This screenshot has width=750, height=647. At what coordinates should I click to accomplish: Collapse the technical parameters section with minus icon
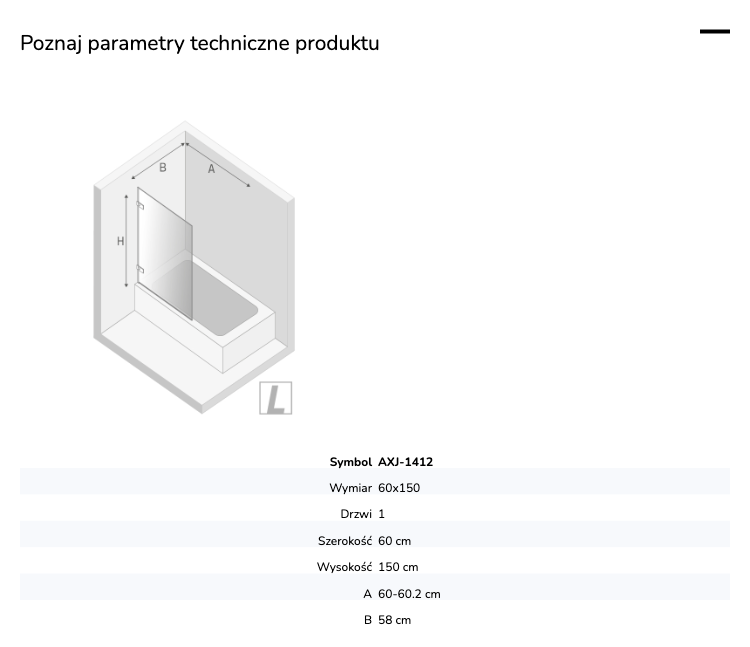coord(715,32)
